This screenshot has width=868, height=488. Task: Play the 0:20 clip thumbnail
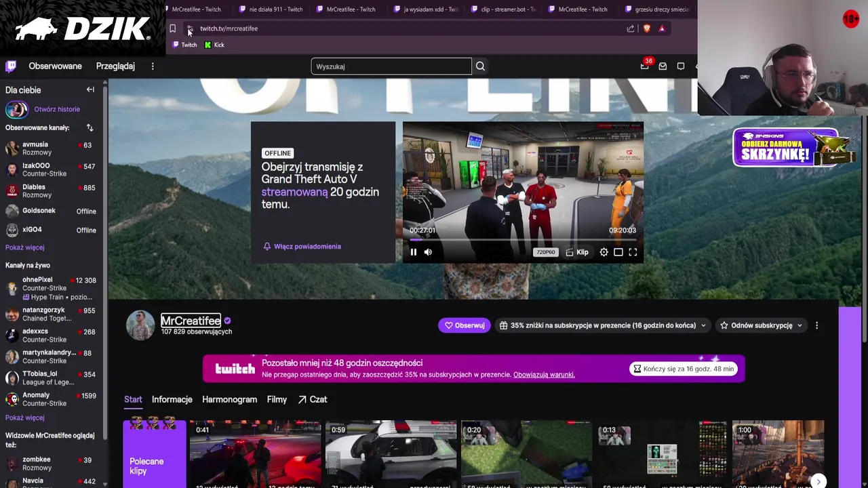click(527, 454)
